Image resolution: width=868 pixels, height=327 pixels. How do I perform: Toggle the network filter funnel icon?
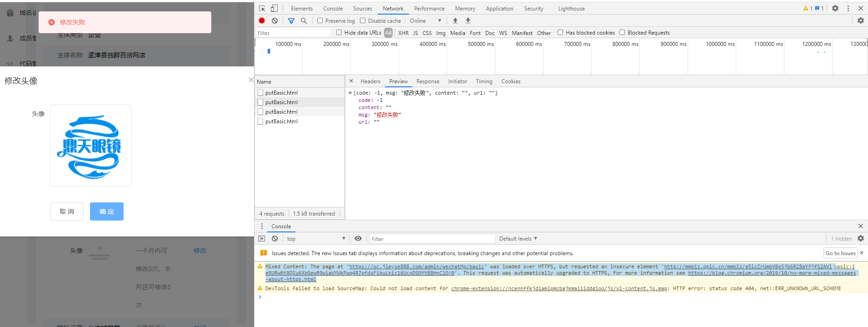click(291, 20)
